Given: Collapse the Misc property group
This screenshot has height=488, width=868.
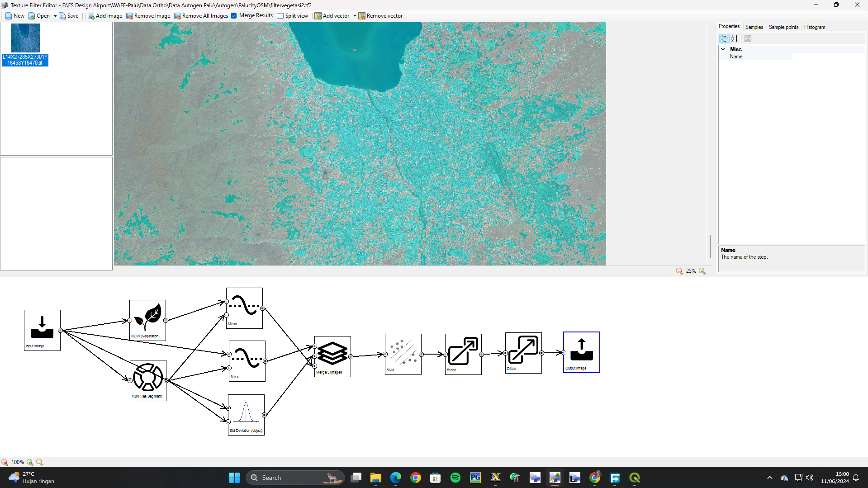Looking at the screenshot, I should pyautogui.click(x=722, y=49).
